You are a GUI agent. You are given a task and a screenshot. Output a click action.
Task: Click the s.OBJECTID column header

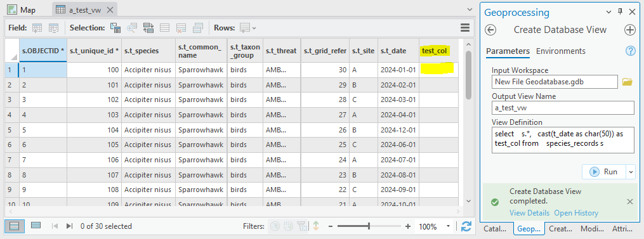tap(43, 51)
